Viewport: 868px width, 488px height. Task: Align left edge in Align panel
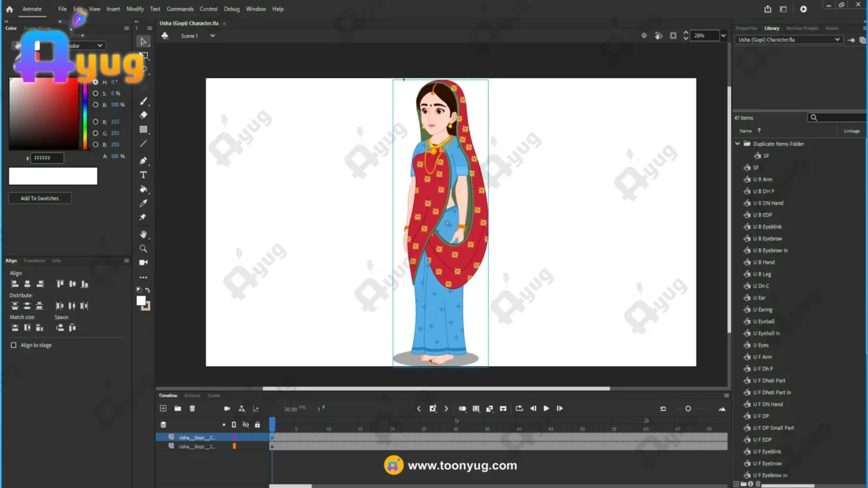point(15,284)
